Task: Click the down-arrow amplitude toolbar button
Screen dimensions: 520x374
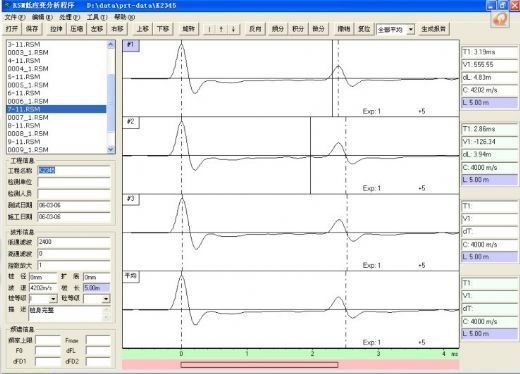Action: [233, 29]
